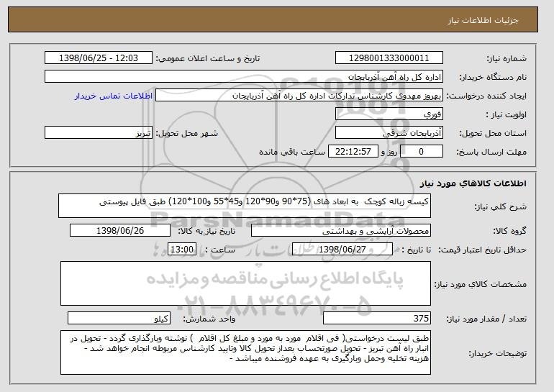554x392 pixels.
Task: Select the unit of measure field کیلو
Action: click(119, 318)
